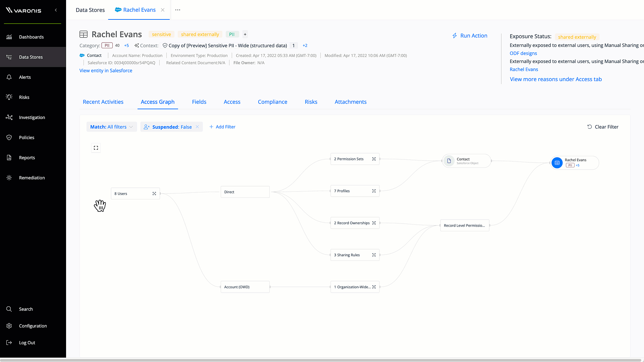Click the Suspended: False filter chip
Image resolution: width=644 pixels, height=362 pixels.
[x=171, y=127]
